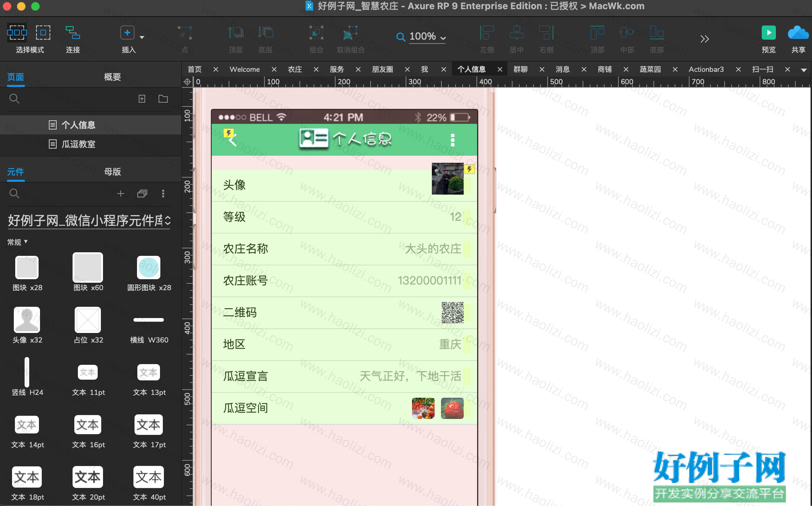Click the Point (点) tool icon
Viewport: 812px width, 506px height.
pos(185,33)
